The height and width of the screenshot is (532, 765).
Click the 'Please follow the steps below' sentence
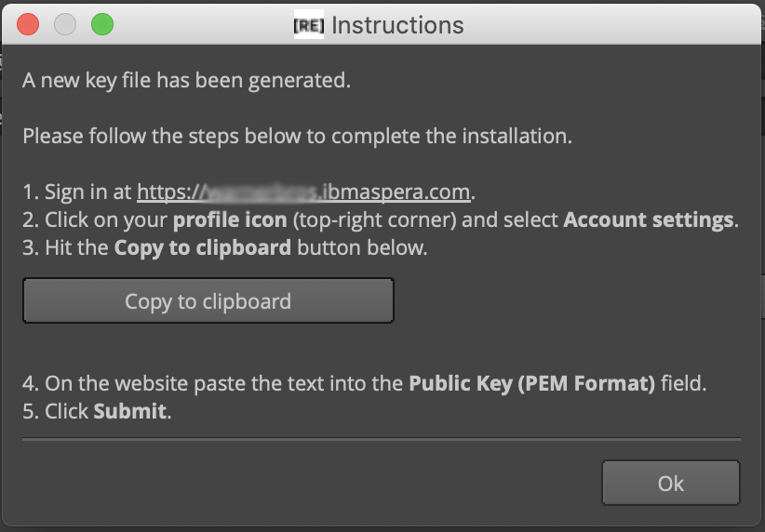(x=297, y=136)
